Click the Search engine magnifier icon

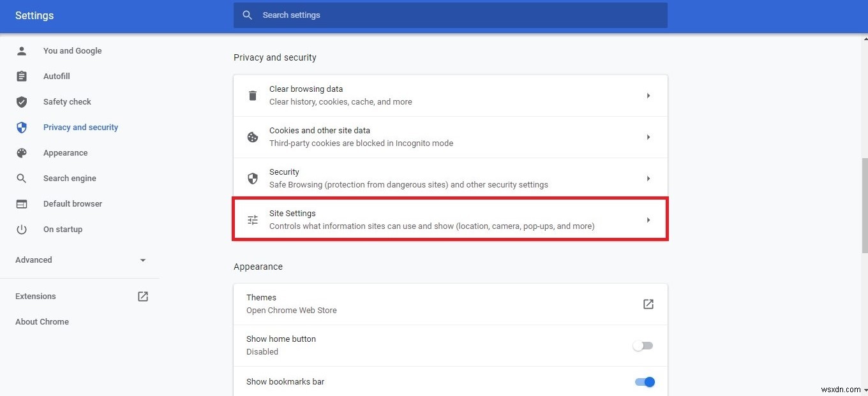22,178
